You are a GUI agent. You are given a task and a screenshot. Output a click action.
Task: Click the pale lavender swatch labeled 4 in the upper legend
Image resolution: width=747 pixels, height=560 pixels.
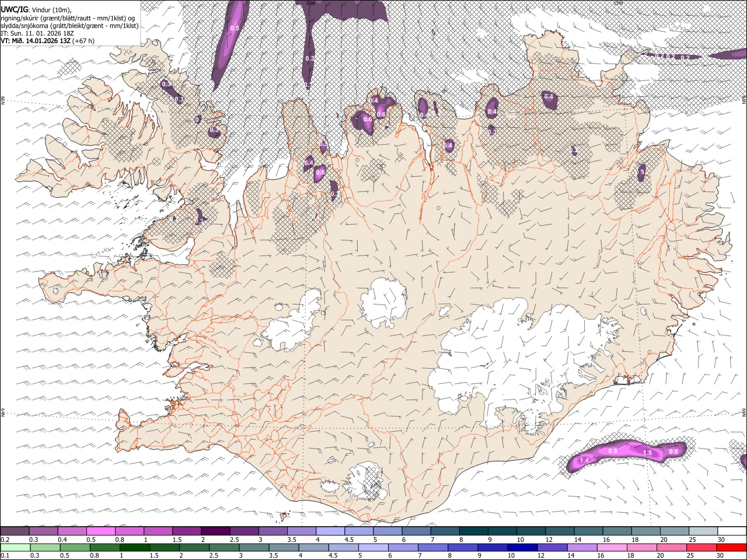click(330, 531)
